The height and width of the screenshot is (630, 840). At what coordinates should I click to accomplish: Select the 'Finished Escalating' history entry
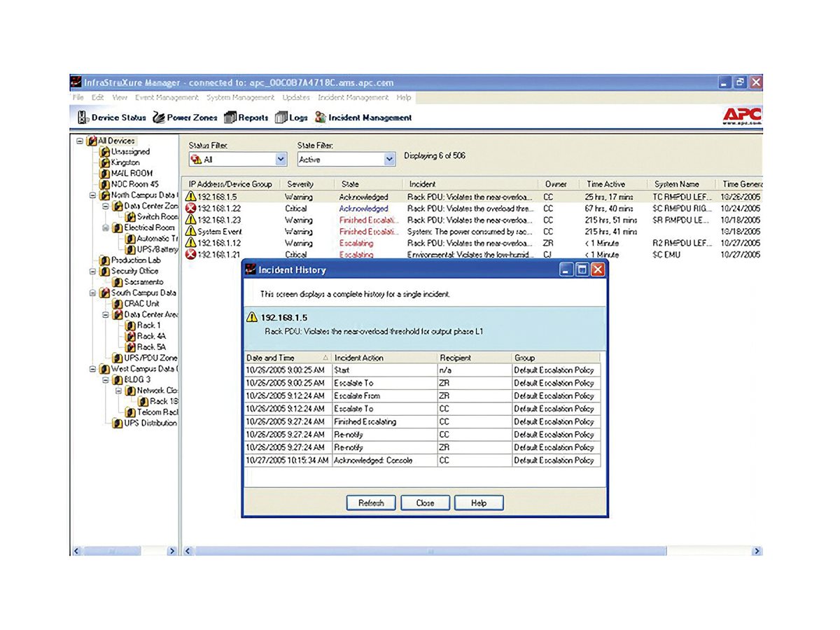[422, 421]
